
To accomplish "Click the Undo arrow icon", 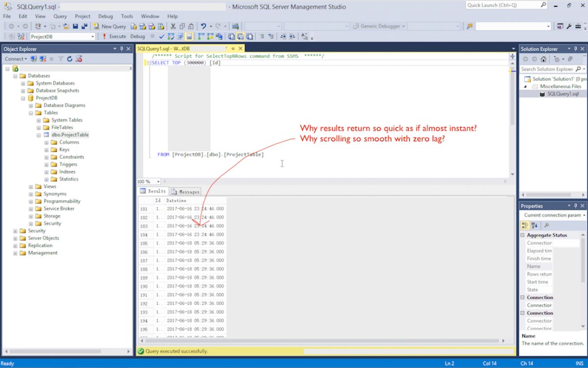I will [203, 26].
